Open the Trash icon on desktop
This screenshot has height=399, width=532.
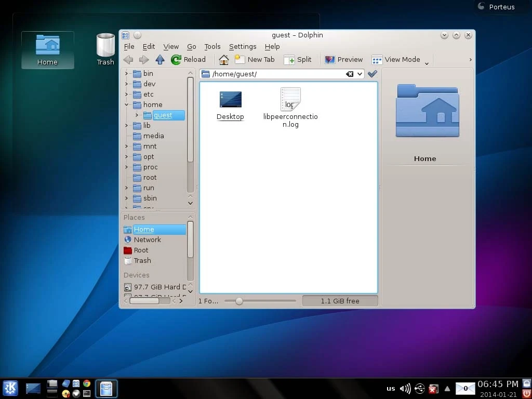[x=105, y=49]
